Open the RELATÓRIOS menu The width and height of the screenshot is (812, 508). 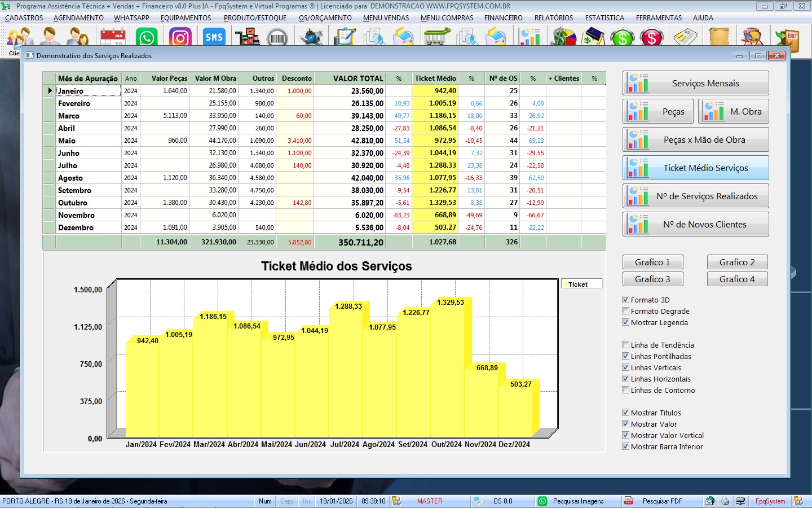click(553, 18)
